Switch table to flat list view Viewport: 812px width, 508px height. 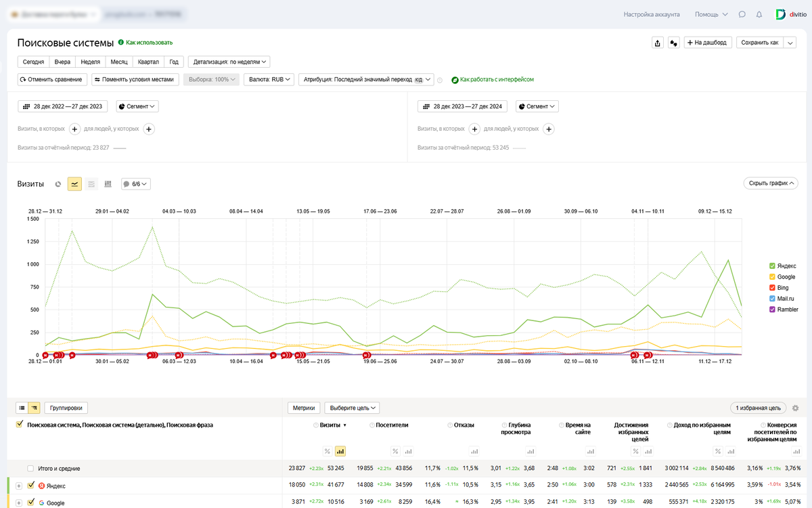point(22,408)
